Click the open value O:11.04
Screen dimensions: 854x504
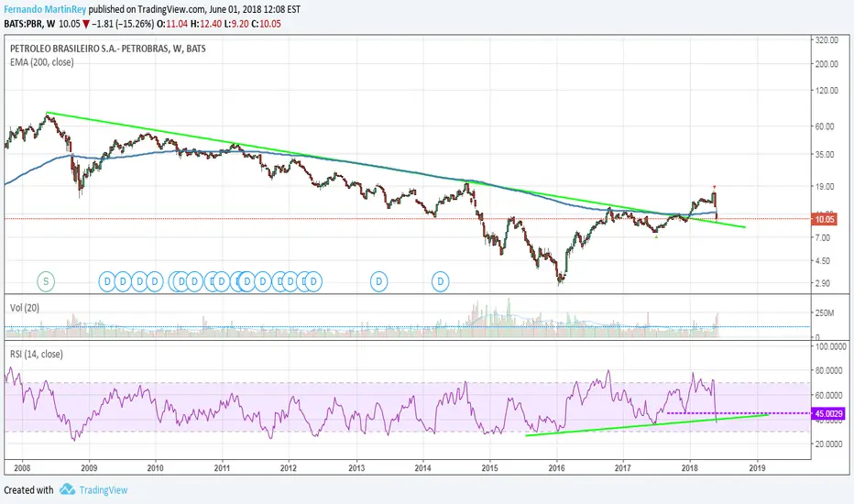click(172, 24)
